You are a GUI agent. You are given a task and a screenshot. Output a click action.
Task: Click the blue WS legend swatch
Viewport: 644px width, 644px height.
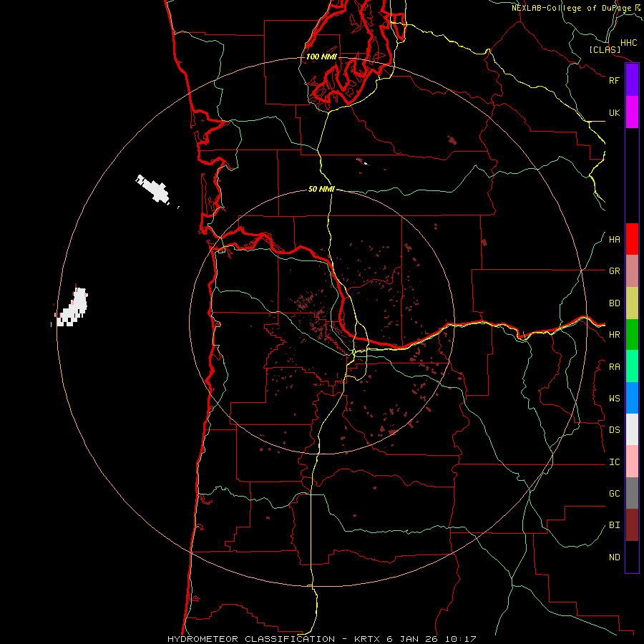[632, 398]
